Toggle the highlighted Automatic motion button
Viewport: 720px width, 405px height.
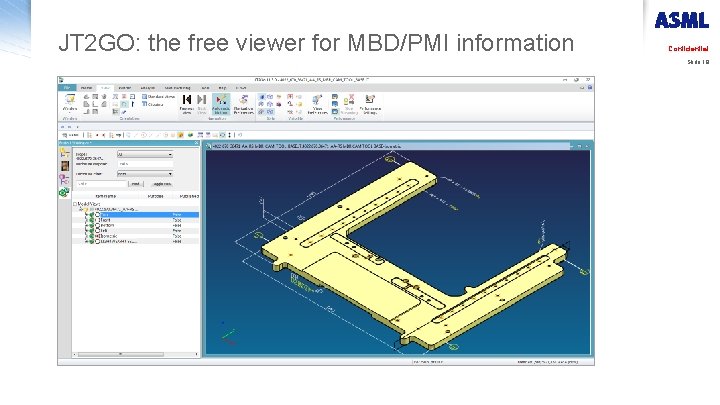click(x=221, y=104)
